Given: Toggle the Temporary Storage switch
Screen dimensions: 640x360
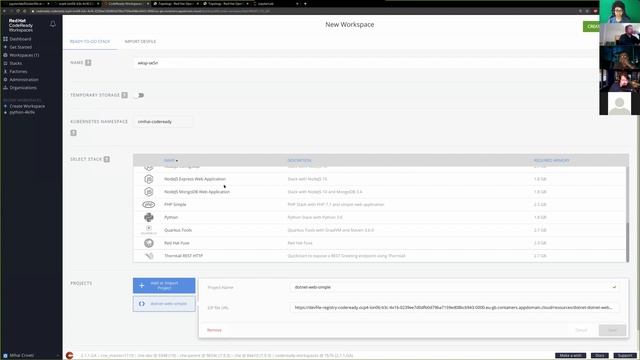Looking at the screenshot, I should pos(140,95).
